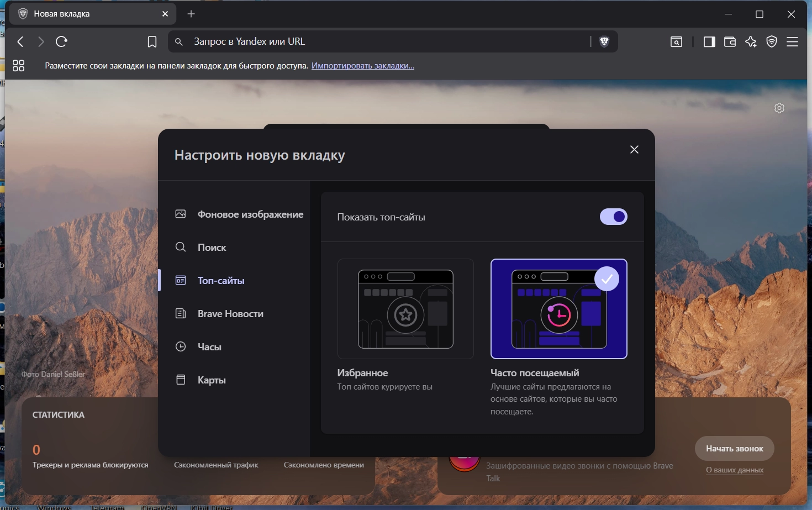Select the Новая вкладка tab
The image size is (812, 510).
tap(93, 14)
